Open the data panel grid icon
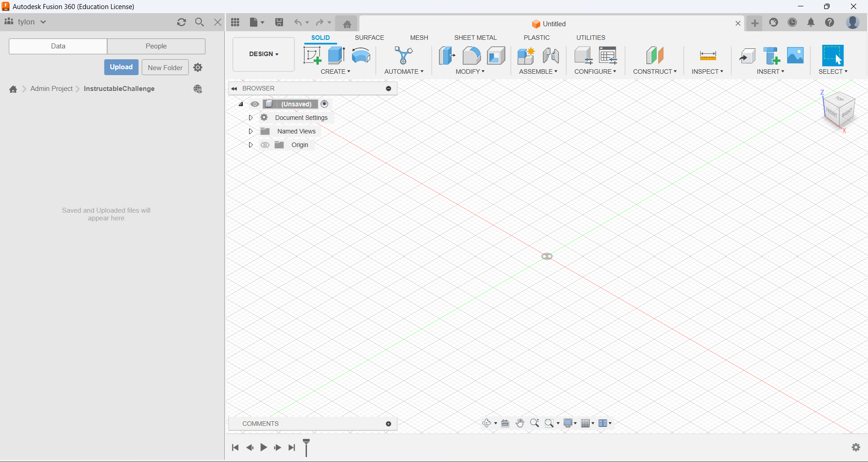Viewport: 868px width, 462px height. click(x=235, y=22)
